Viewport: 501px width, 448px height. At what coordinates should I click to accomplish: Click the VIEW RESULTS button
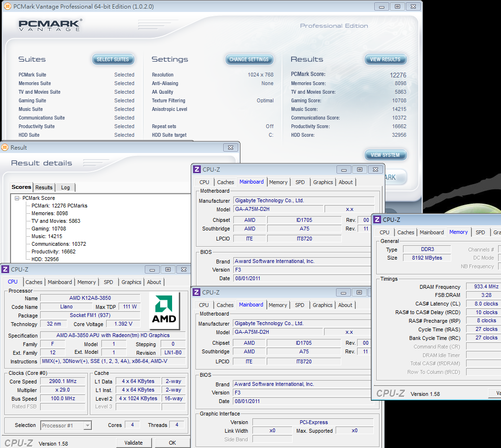(385, 59)
